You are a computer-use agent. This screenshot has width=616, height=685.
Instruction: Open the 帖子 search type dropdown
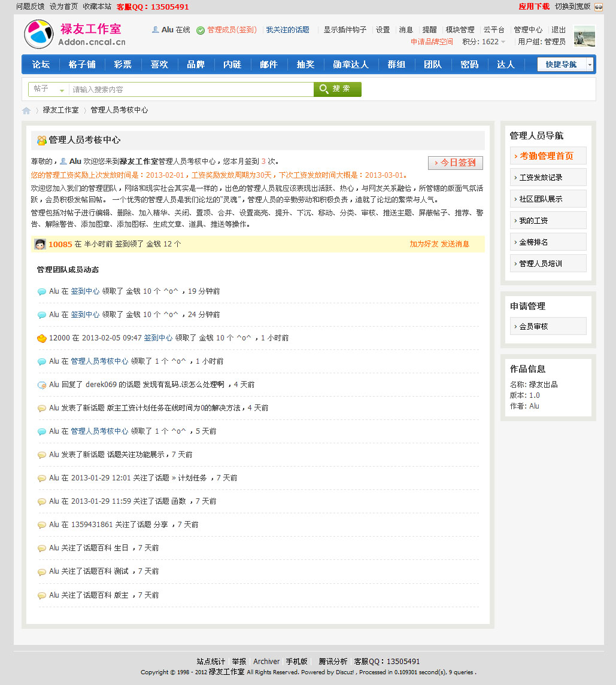pos(48,89)
